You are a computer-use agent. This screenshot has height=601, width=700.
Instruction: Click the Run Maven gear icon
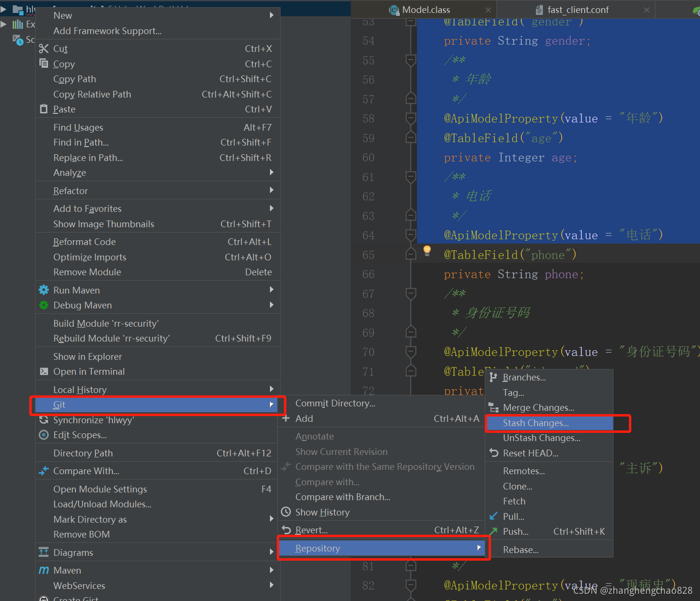click(44, 290)
